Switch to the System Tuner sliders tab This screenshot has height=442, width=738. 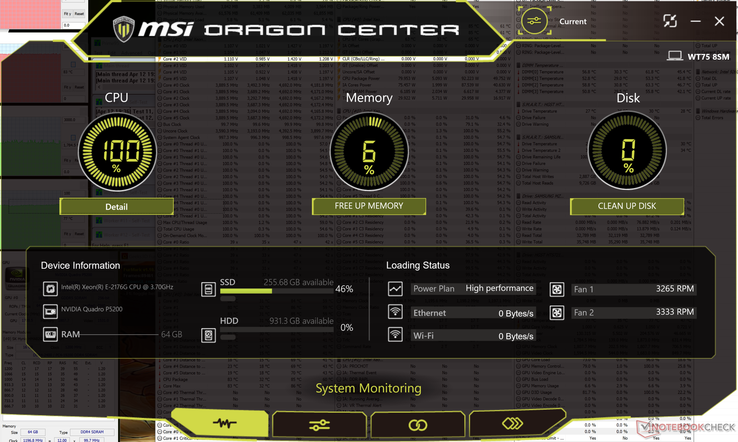tap(319, 425)
